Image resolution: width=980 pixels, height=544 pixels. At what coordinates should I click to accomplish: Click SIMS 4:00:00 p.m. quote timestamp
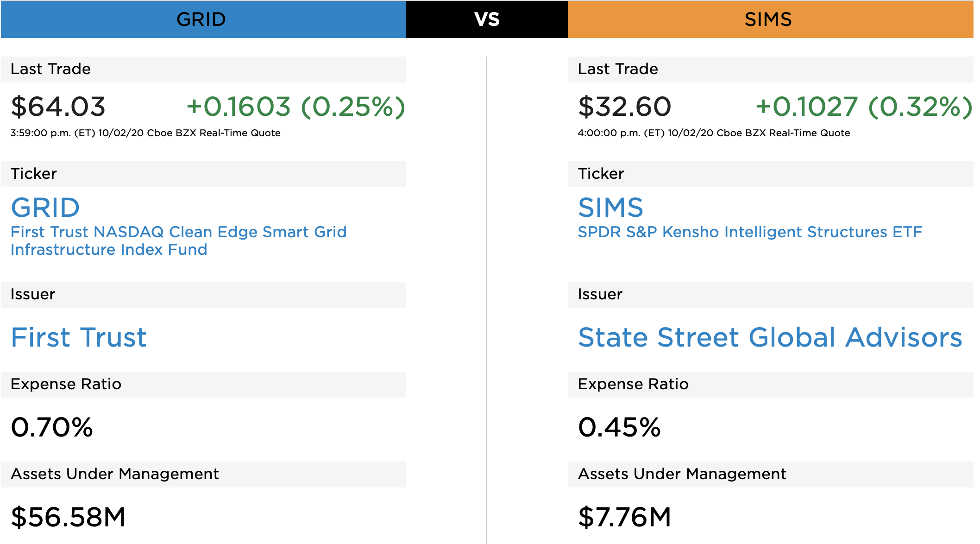[x=714, y=133]
